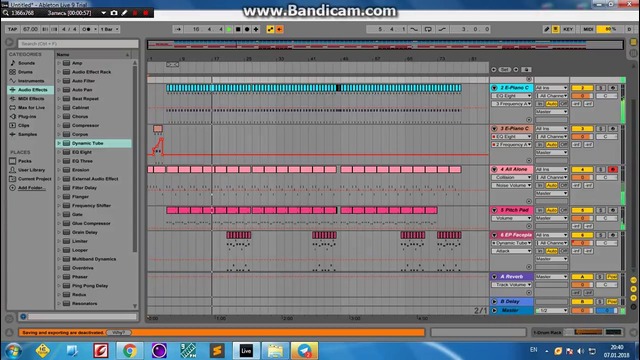Click the browser list scrollbar

click(135, 159)
